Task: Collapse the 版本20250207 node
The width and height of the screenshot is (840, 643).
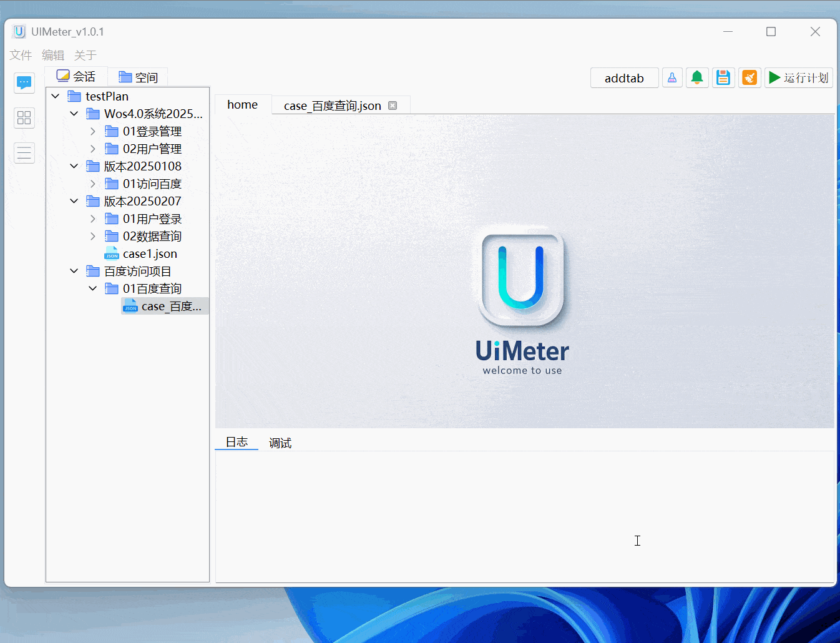Action: pyautogui.click(x=74, y=201)
